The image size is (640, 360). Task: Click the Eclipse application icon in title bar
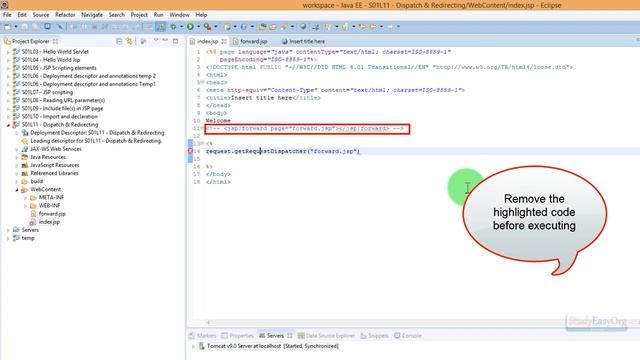[x=4, y=4]
